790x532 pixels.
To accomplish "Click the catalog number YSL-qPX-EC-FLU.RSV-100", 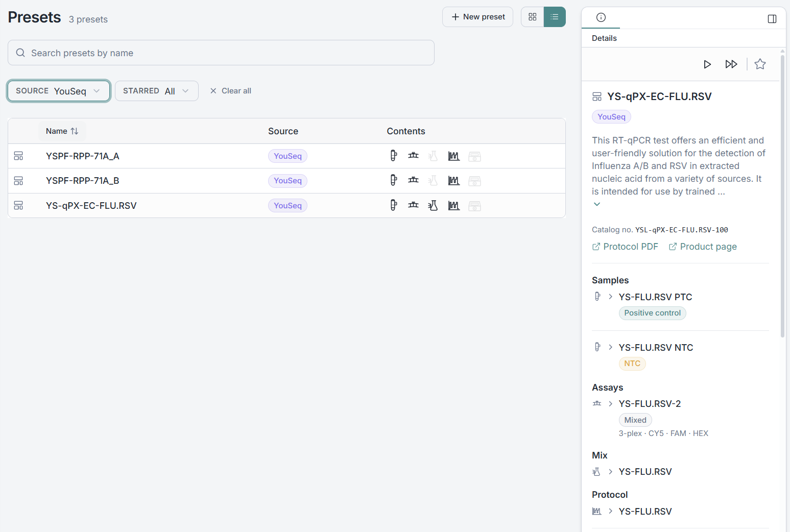I will click(682, 230).
